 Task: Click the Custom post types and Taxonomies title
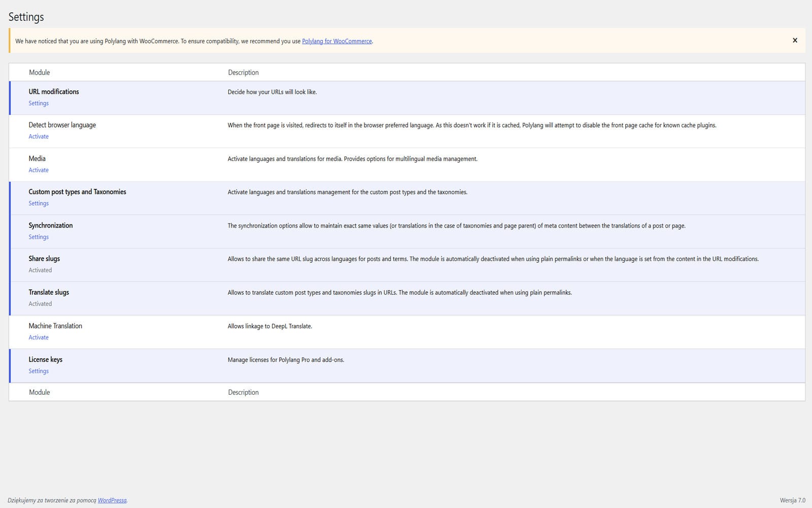(x=77, y=192)
